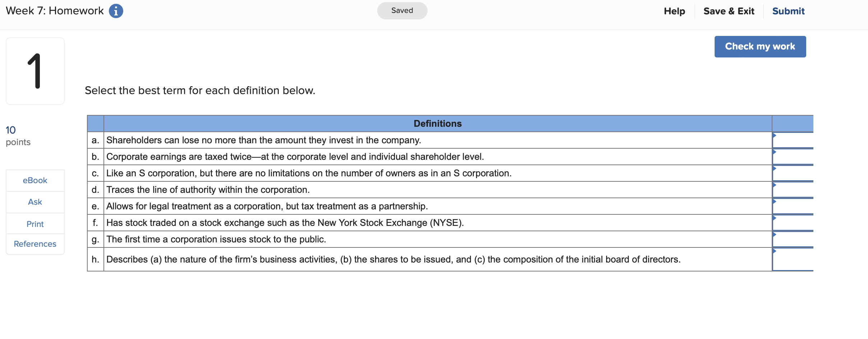Screen dimensions: 868x339
Task: Click the Print link
Action: [x=35, y=224]
